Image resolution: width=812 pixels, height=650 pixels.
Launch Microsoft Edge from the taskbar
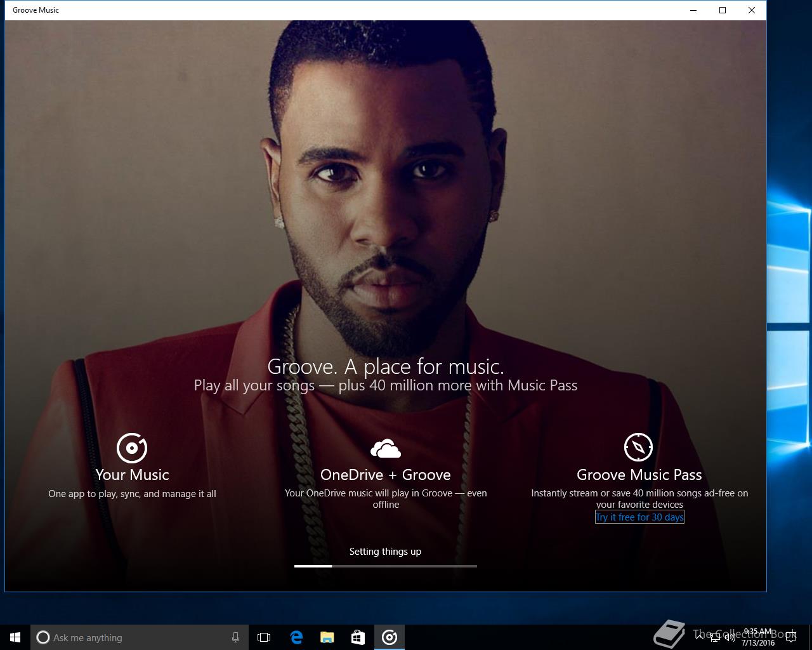click(x=296, y=637)
